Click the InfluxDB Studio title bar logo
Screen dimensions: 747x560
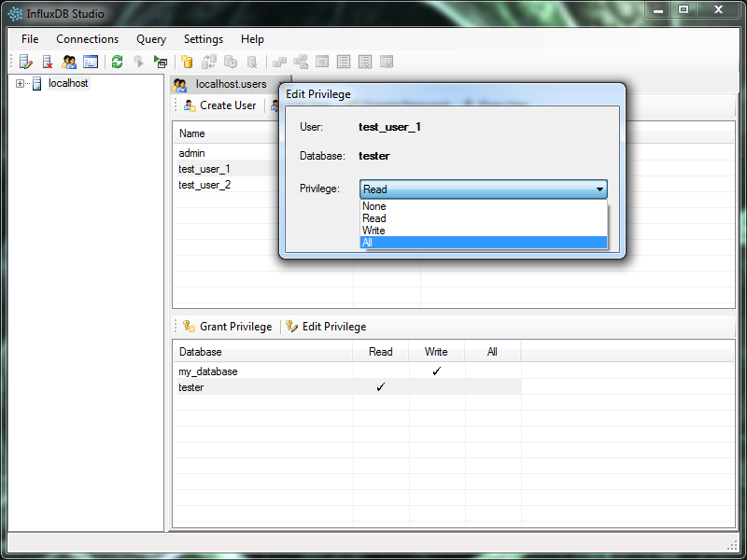(x=15, y=14)
